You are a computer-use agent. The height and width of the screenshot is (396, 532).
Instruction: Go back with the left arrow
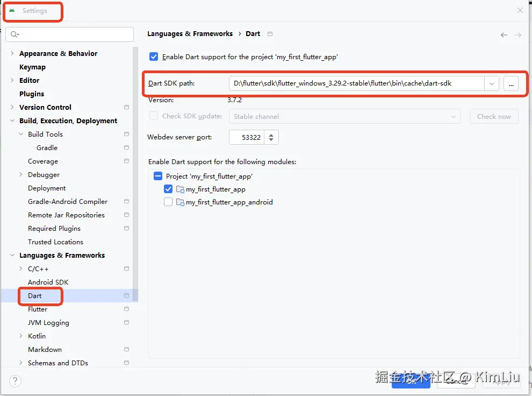[x=504, y=34]
